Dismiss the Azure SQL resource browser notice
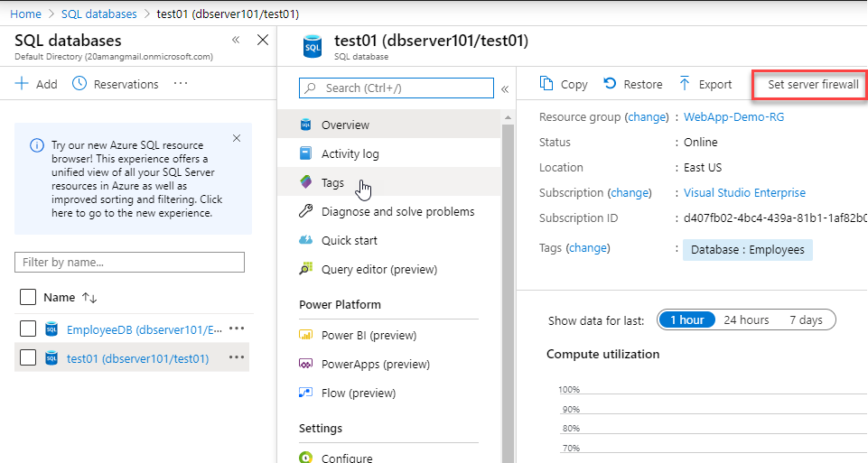868x463 pixels. click(x=237, y=138)
